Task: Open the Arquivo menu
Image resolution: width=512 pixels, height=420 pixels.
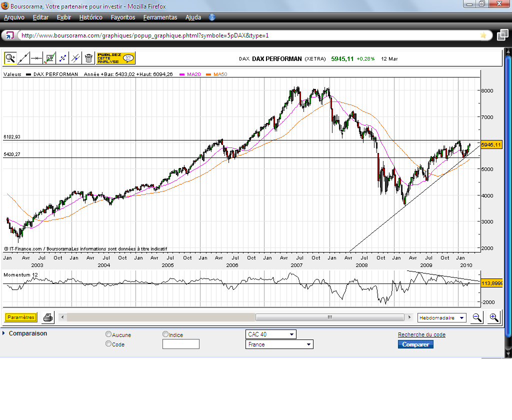Action: 14,17
